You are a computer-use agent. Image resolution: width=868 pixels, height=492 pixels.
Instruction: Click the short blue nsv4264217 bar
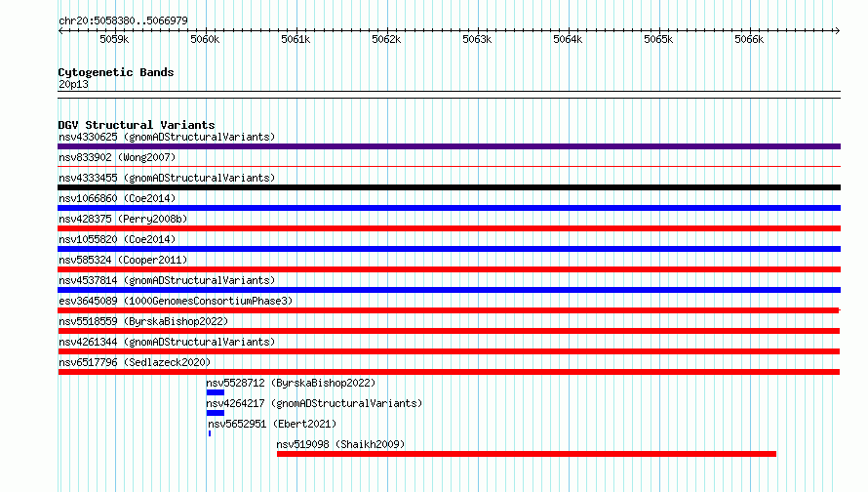(216, 413)
